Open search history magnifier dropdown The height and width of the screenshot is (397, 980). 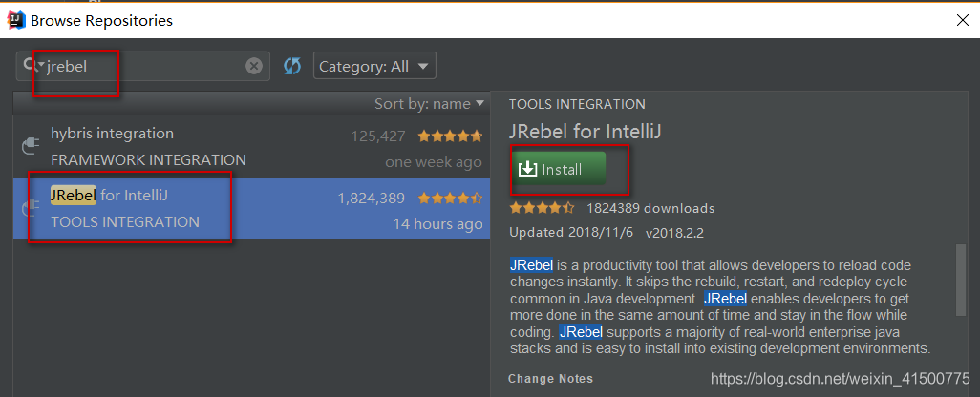click(33, 65)
